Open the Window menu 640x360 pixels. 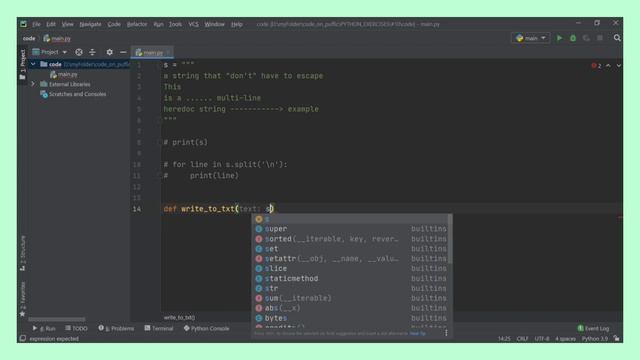(x=214, y=24)
